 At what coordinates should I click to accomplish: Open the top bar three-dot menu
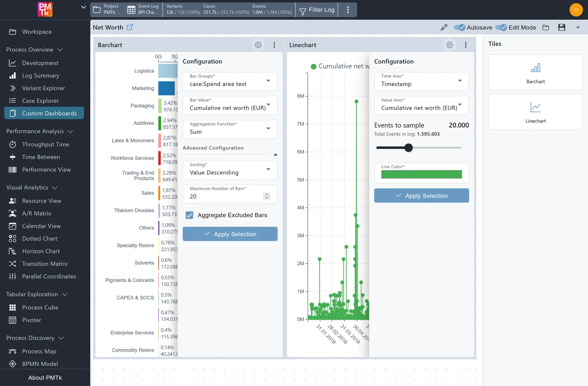348,10
